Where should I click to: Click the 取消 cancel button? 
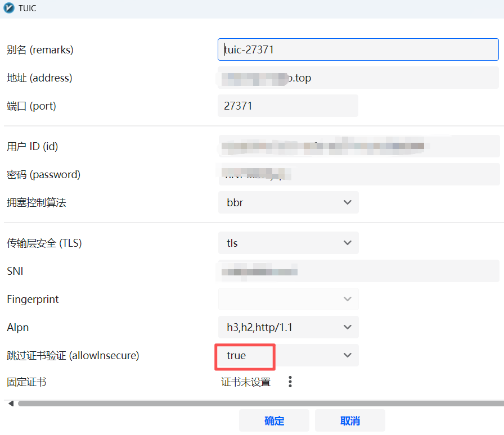pos(350,420)
